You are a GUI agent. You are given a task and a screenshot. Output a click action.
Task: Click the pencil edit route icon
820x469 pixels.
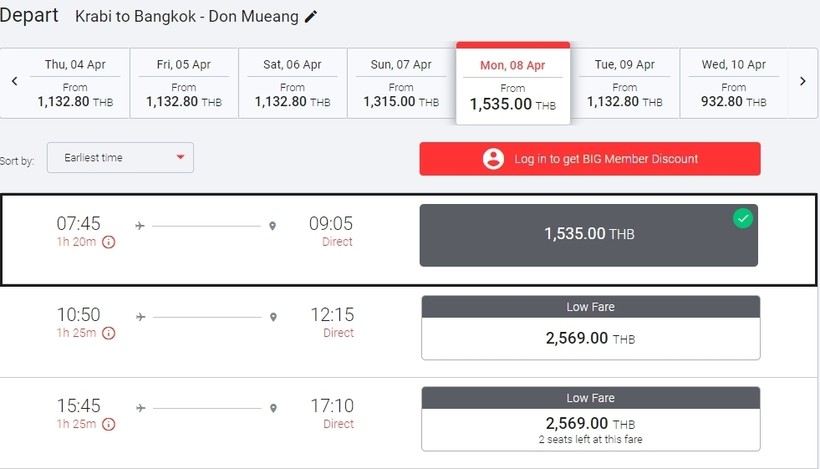tap(311, 17)
